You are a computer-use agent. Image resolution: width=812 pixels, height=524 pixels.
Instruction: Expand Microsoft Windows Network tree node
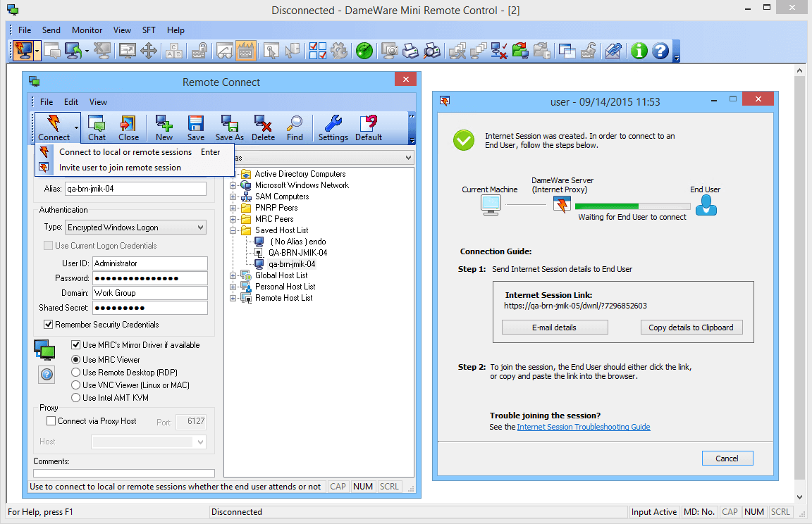[233, 185]
